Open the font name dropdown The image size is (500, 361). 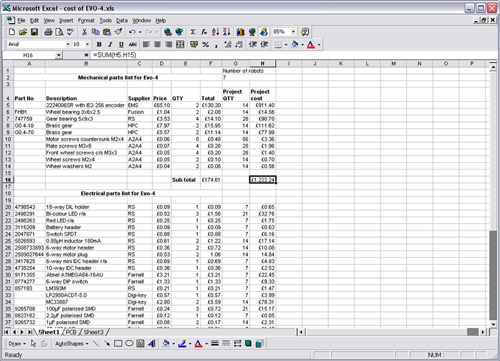68,44
